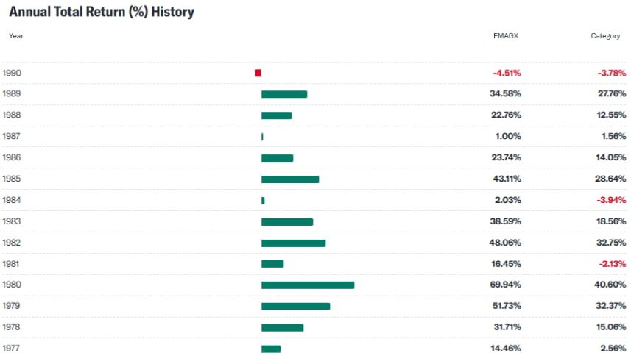The image size is (631, 364).
Task: Click the Category column header
Action: point(605,35)
